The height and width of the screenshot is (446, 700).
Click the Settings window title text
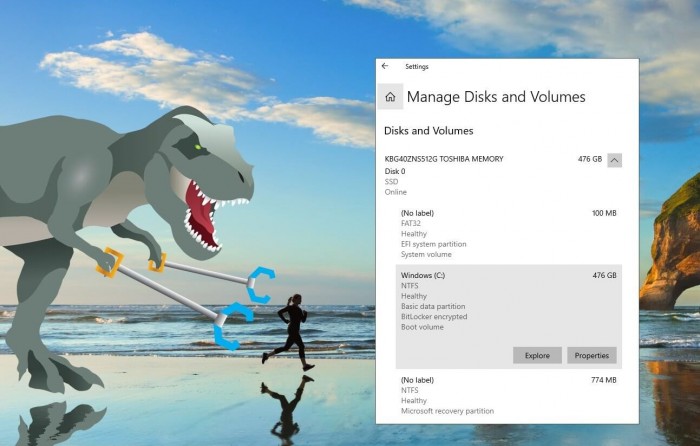(x=416, y=66)
